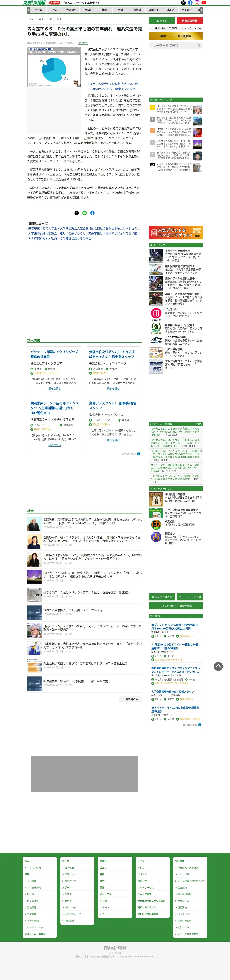Open 一覧へ in the 記者コラム header
230x980 pixels.
pyautogui.click(x=198, y=424)
